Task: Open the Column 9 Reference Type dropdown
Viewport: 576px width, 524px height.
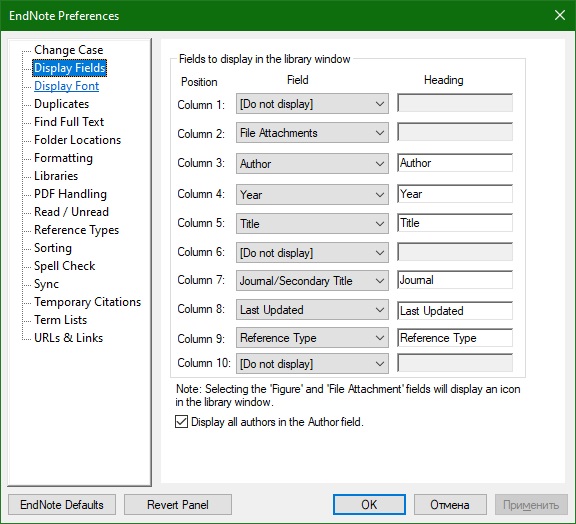Action: tap(312, 338)
